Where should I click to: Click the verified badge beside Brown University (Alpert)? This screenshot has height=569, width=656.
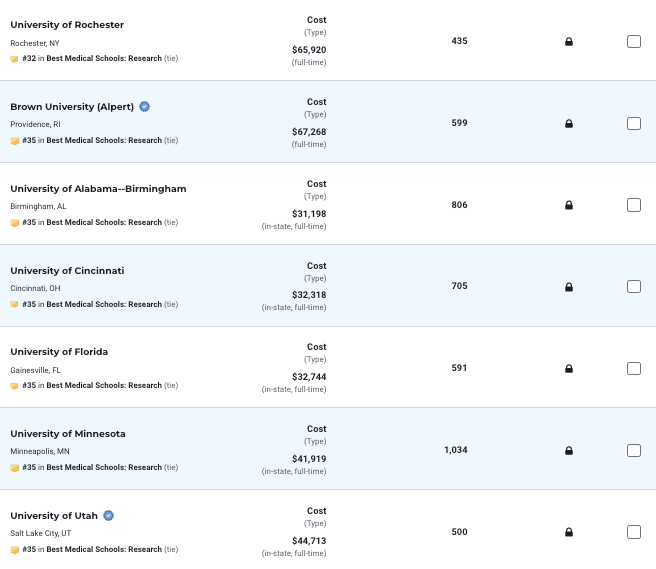coord(145,107)
